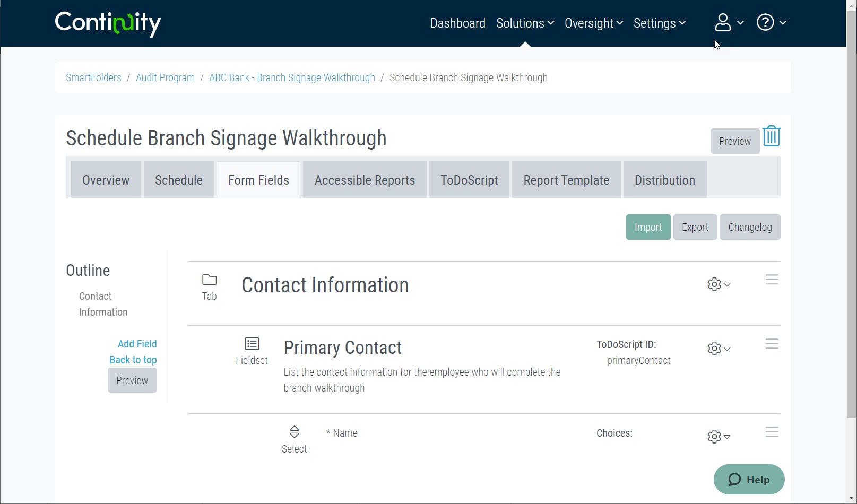Image resolution: width=857 pixels, height=504 pixels.
Task: Click the Audit Program breadcrumb link
Action: [165, 77]
